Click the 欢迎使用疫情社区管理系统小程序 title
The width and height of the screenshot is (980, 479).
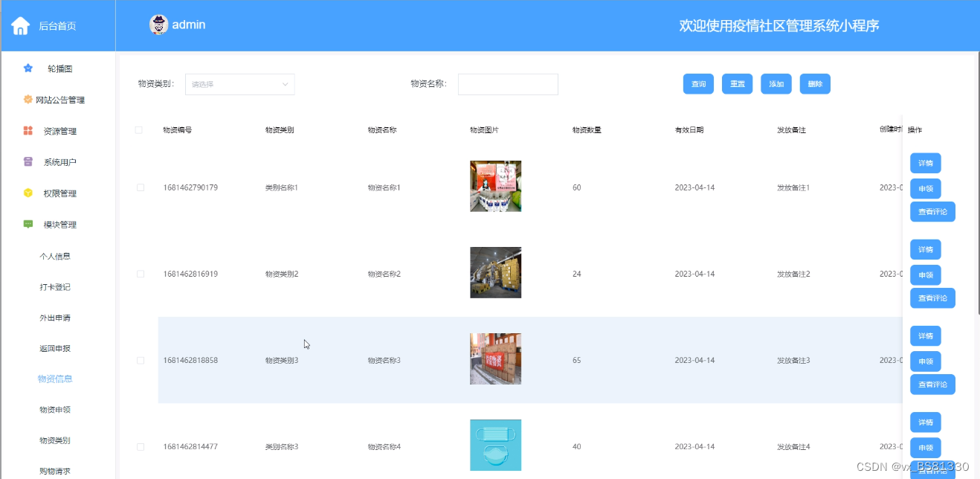click(x=779, y=25)
